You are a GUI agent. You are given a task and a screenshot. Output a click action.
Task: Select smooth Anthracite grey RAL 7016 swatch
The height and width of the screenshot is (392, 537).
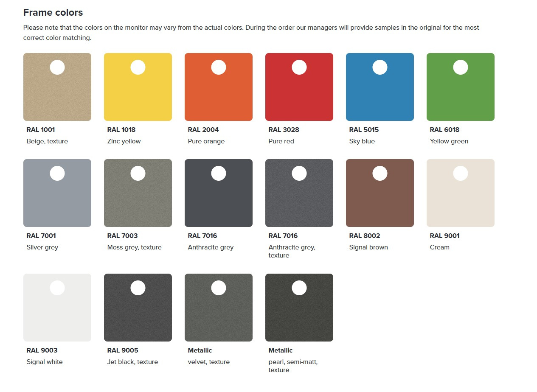pos(218,193)
